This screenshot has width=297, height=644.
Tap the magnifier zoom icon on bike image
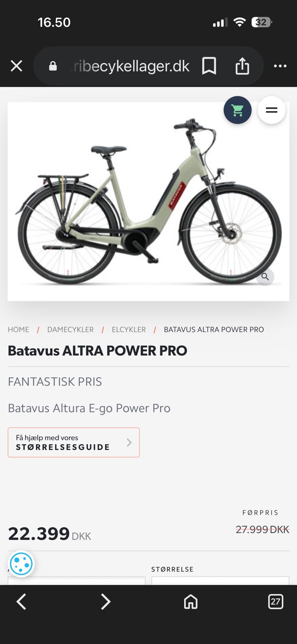tap(265, 277)
